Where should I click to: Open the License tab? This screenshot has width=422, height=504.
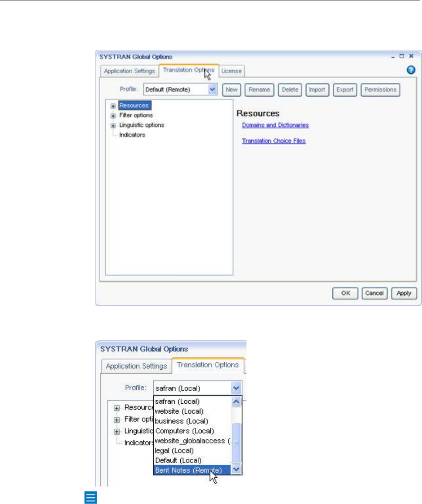[x=231, y=71]
